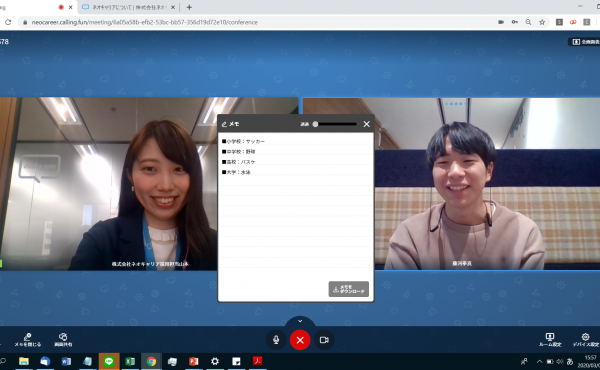Start screen sharing with the '画面共有' icon

point(63,339)
